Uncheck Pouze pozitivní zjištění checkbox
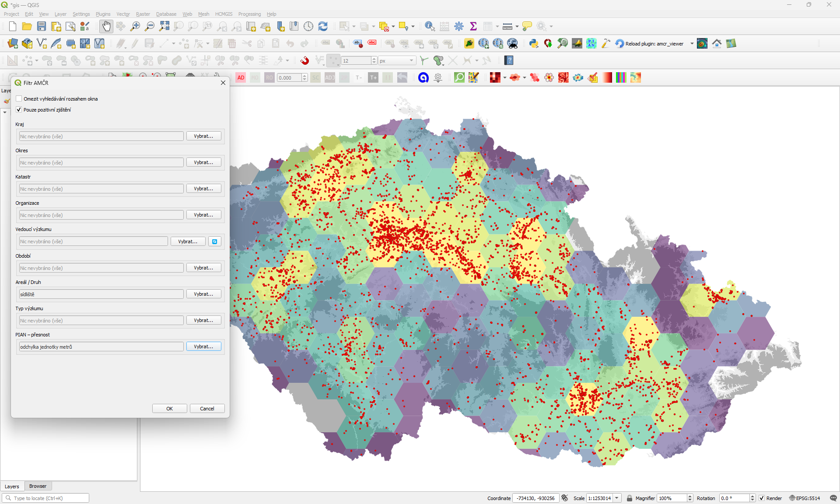The height and width of the screenshot is (504, 840). coord(19,110)
